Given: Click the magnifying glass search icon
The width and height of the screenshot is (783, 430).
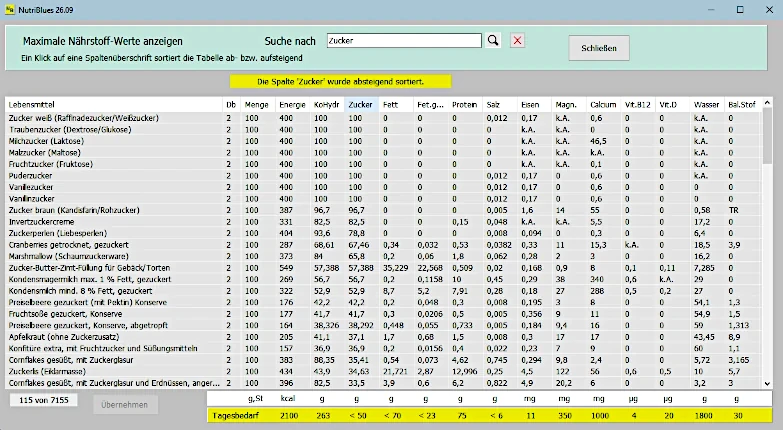Looking at the screenshot, I should coord(492,41).
